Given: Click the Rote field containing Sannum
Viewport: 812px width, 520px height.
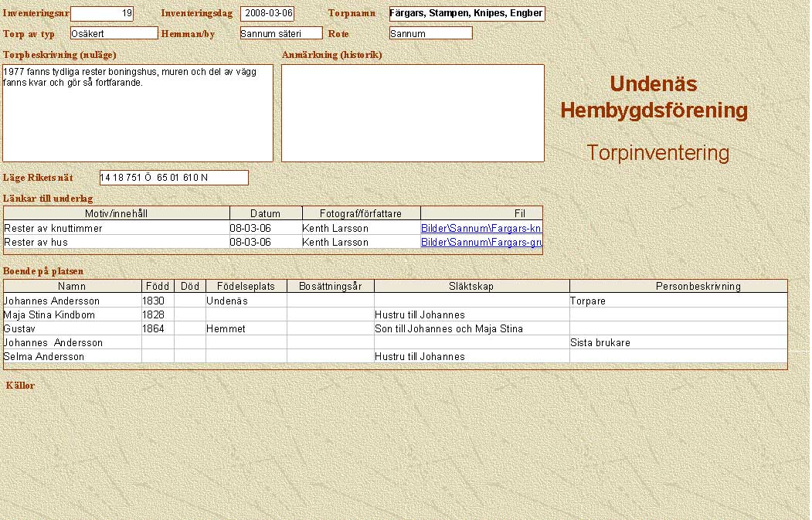Looking at the screenshot, I should click(x=430, y=33).
